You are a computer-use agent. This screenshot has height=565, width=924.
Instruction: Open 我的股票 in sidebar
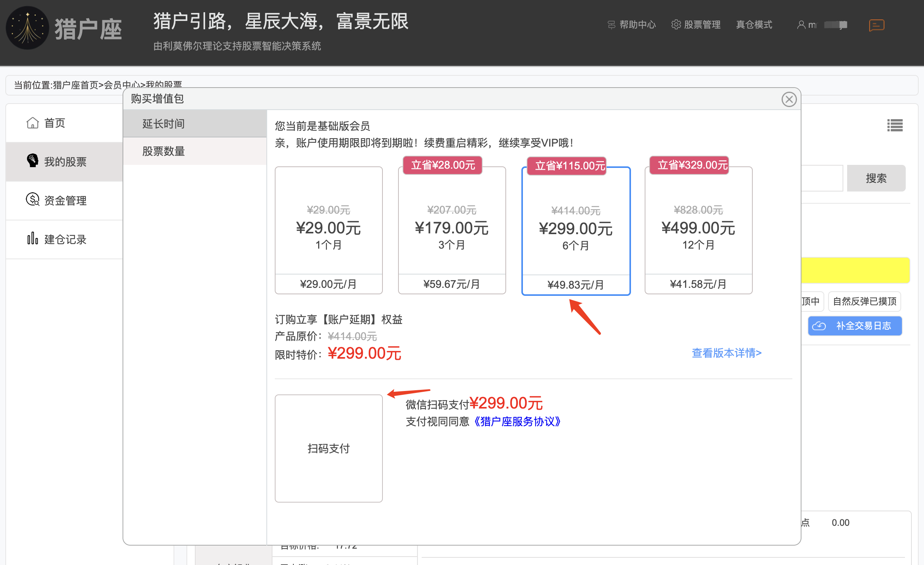64,162
